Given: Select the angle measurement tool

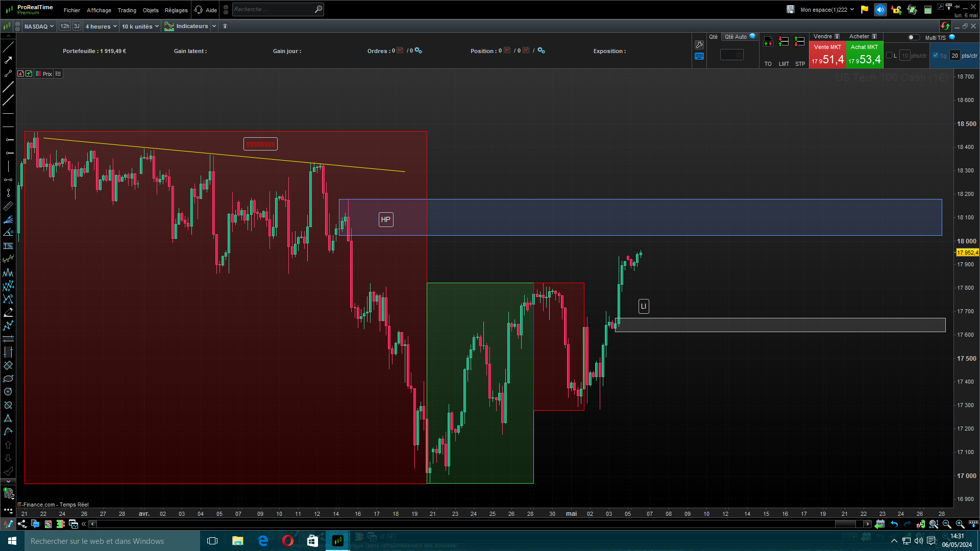Looking at the screenshot, I should point(8,233).
